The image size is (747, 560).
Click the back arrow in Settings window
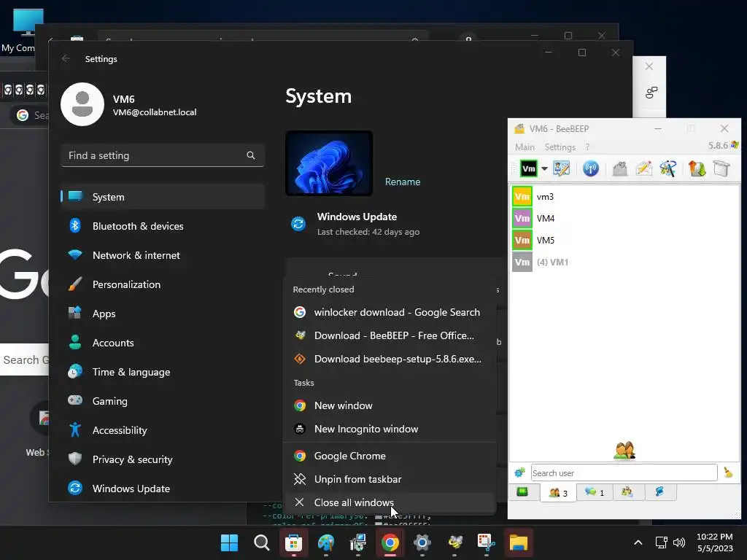coord(66,58)
